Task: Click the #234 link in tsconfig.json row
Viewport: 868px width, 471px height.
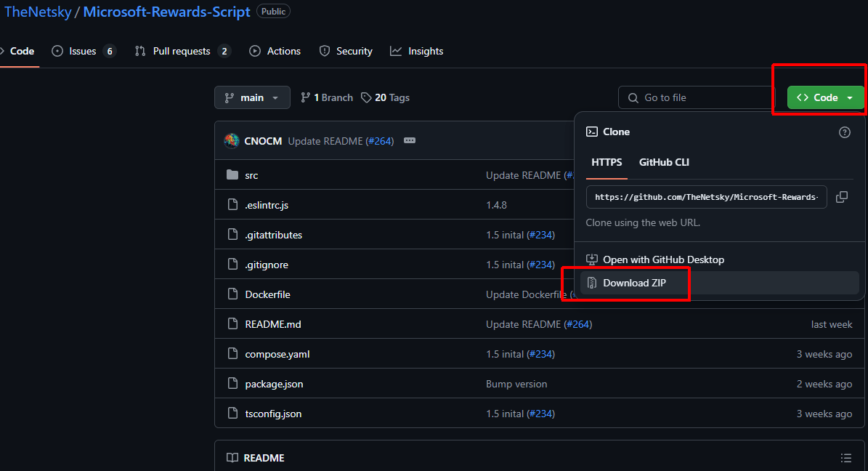Action: point(541,414)
